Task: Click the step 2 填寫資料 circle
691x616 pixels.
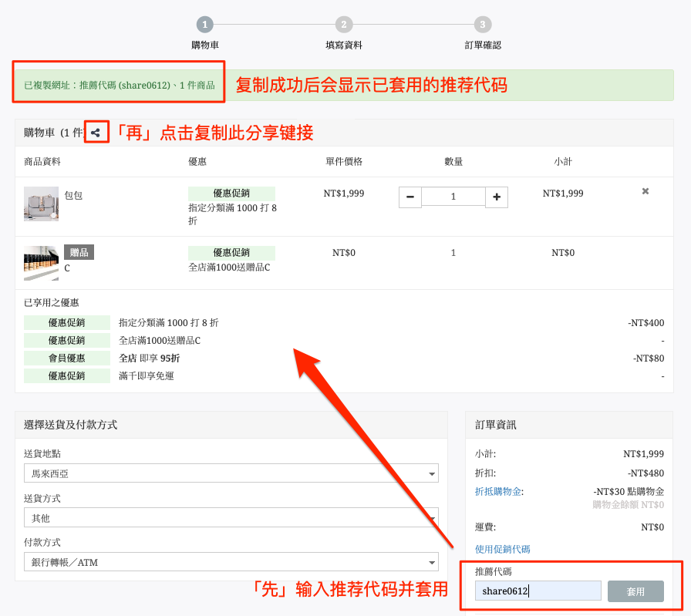Action: pyautogui.click(x=344, y=25)
